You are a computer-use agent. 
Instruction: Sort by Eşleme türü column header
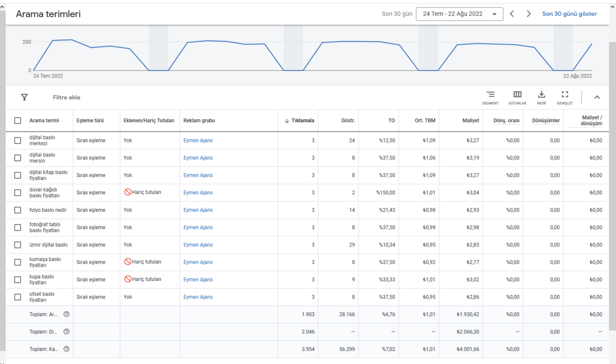(x=90, y=120)
